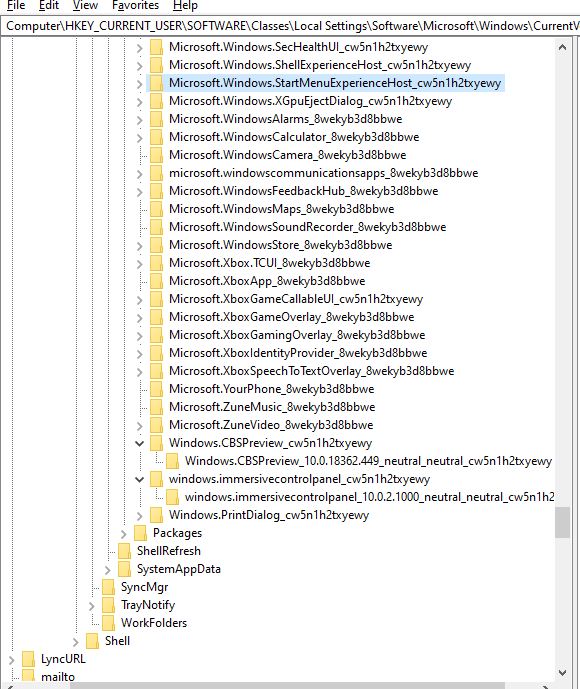The image size is (580, 689).
Task: Click folder icon of Microsoft.WindowsCalculator key
Action: pyautogui.click(x=156, y=137)
